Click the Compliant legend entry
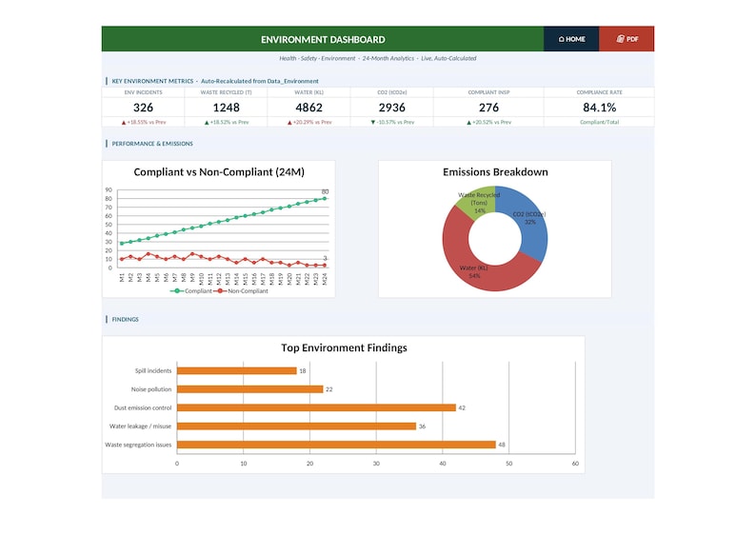Screen dimensions: 756x535 (x=191, y=291)
